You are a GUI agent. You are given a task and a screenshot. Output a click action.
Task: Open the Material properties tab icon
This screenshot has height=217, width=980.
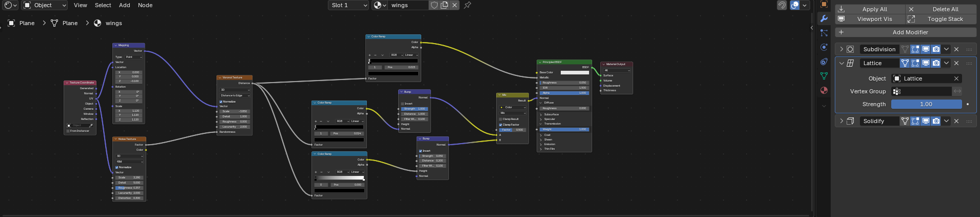824,90
